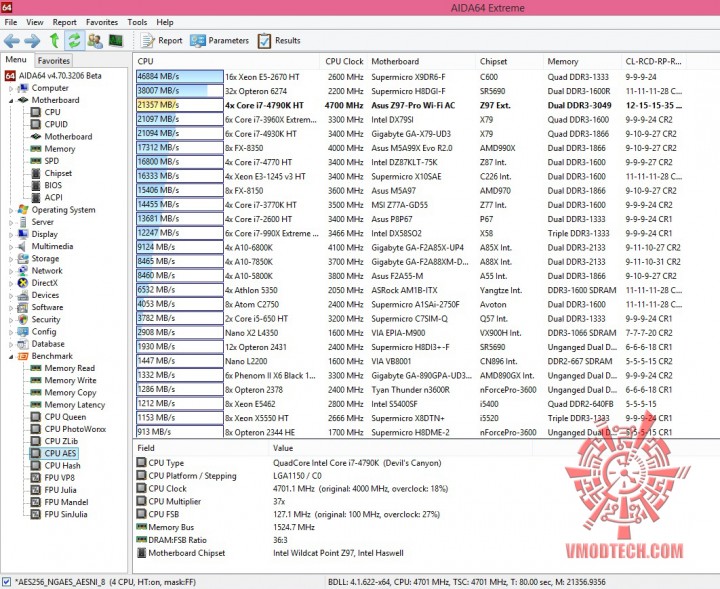Select the 21357 MB/s result bar
The image size is (720, 589).
pyautogui.click(x=180, y=105)
